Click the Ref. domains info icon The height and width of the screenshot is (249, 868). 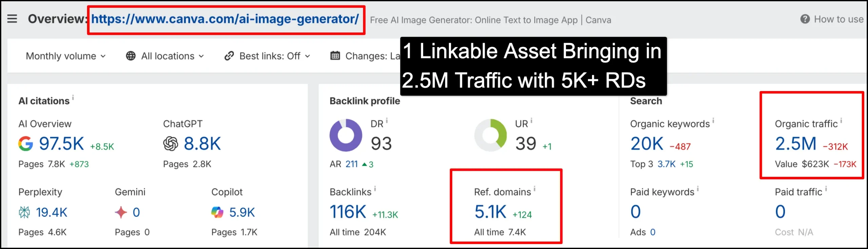click(x=535, y=189)
